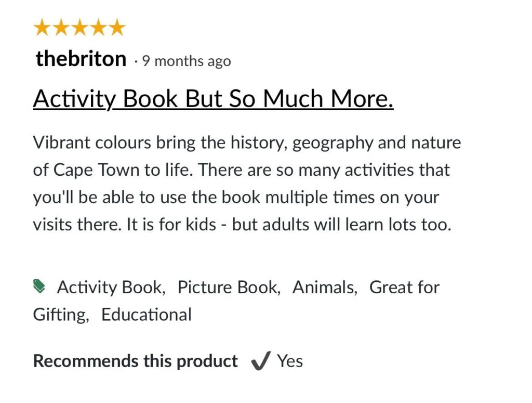
Task: Click the second gold rating star
Action: (x=61, y=28)
